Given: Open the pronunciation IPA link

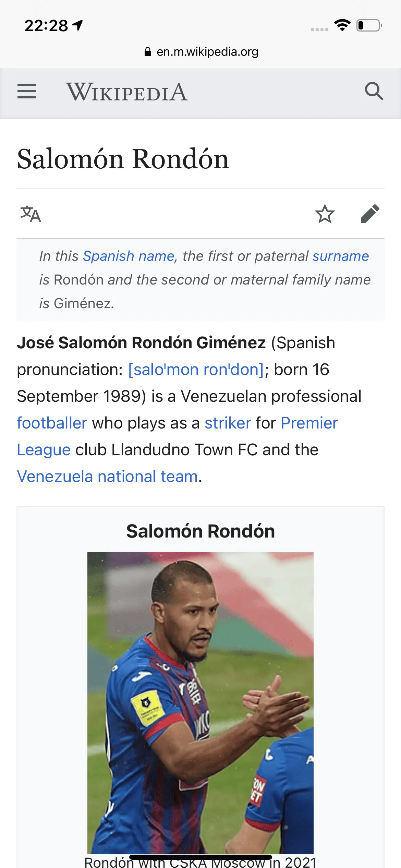Looking at the screenshot, I should point(196,370).
